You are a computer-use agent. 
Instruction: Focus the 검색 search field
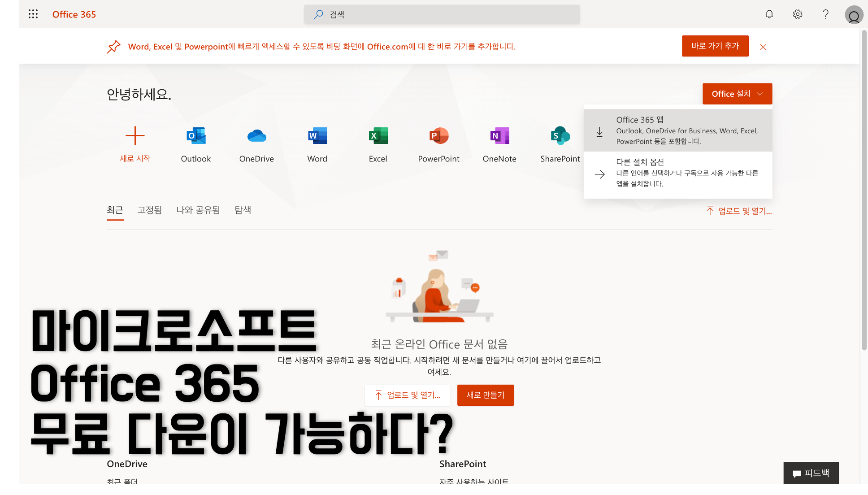(x=442, y=14)
